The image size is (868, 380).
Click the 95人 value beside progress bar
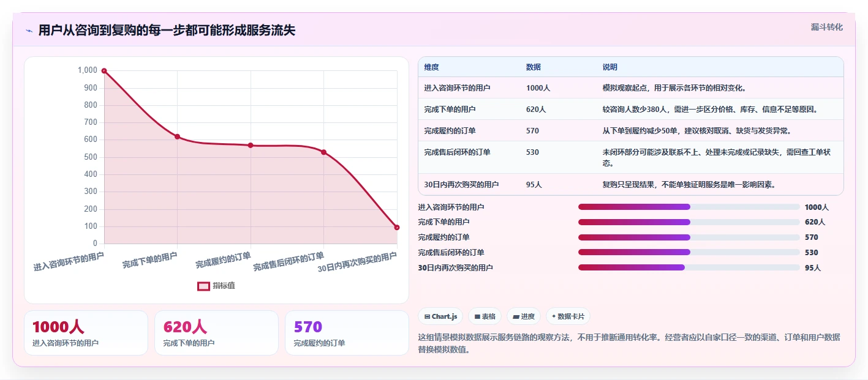click(x=813, y=268)
